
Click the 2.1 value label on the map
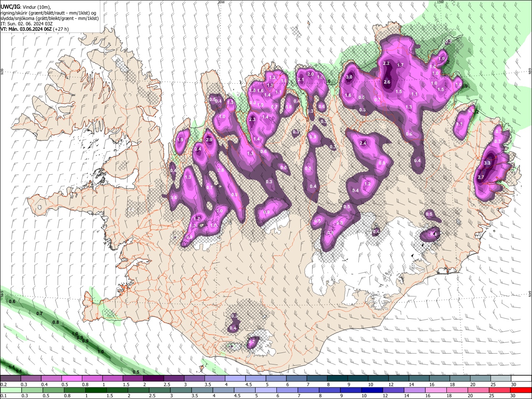(x=301, y=79)
